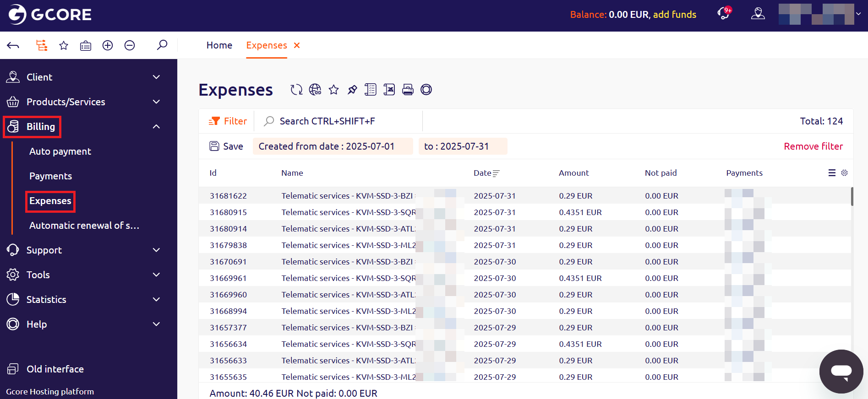Expand the Support menu section

[x=156, y=250]
